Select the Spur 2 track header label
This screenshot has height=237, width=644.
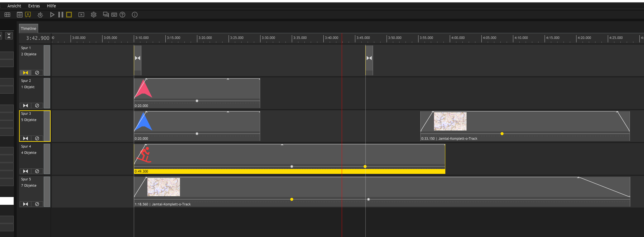pyautogui.click(x=26, y=81)
